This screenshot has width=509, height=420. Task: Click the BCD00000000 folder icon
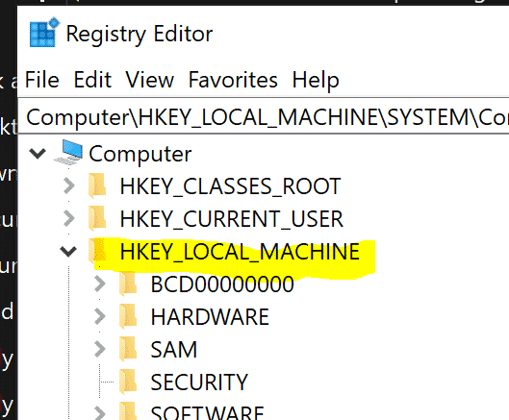tap(128, 284)
